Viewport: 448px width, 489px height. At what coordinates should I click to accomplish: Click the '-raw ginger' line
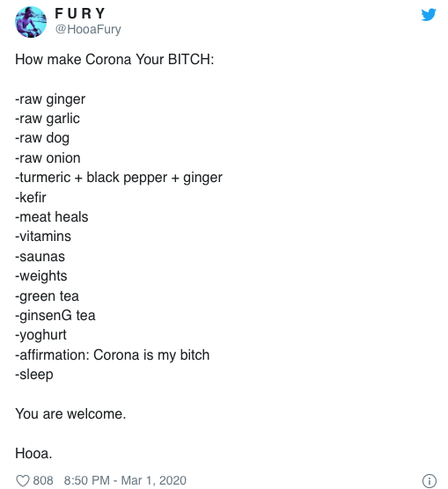50,99
